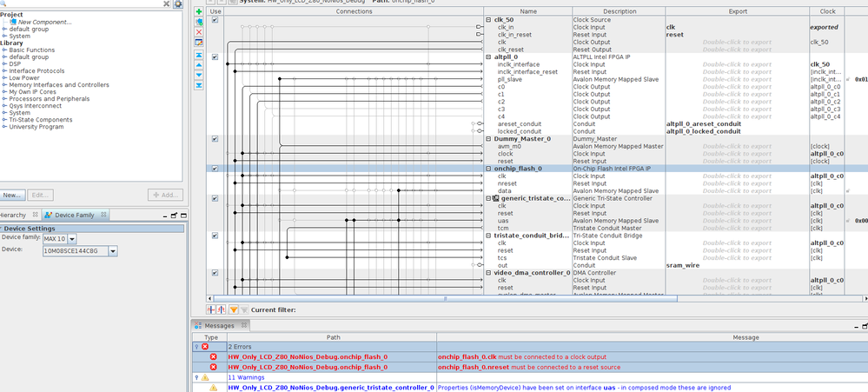Viewport: 868px width, 392px height.
Task: Toggle Use checkbox for video_dma_controller_0
Action: 215,273
